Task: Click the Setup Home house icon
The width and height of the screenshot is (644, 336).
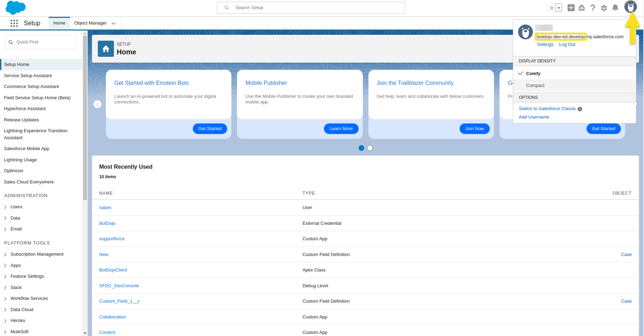Action: [x=106, y=49]
